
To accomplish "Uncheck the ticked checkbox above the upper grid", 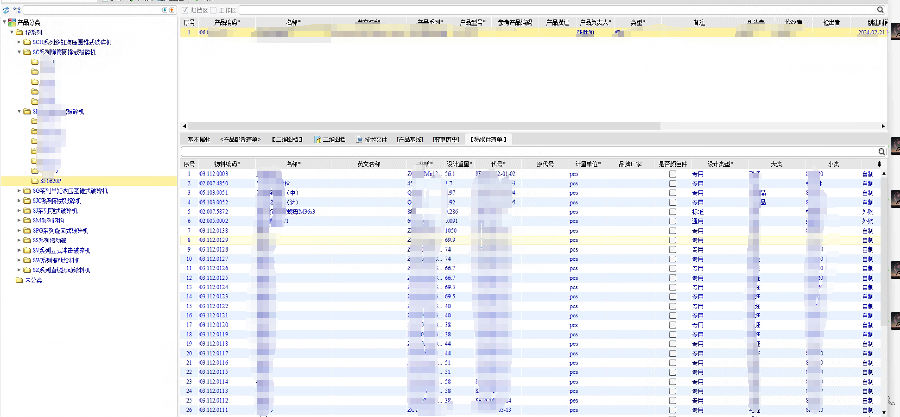I will 185,10.
